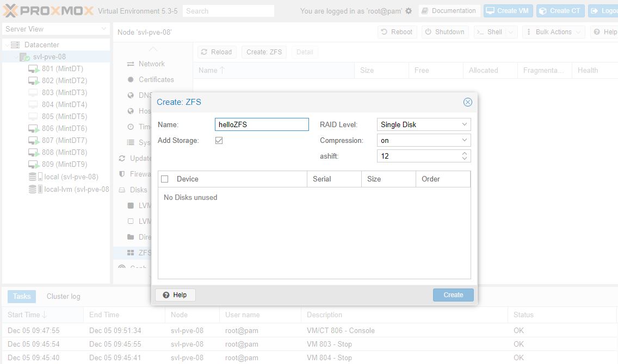Switch to the Cluster log tab
Screen dimensions: 618x364
pyautogui.click(x=63, y=296)
